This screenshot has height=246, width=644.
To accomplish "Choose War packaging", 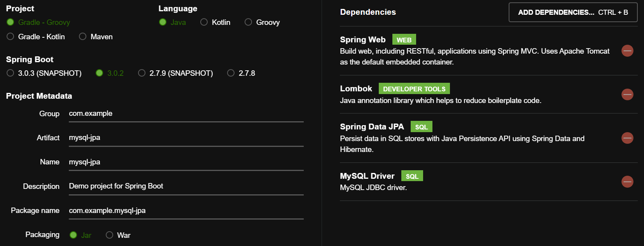I will [118, 235].
